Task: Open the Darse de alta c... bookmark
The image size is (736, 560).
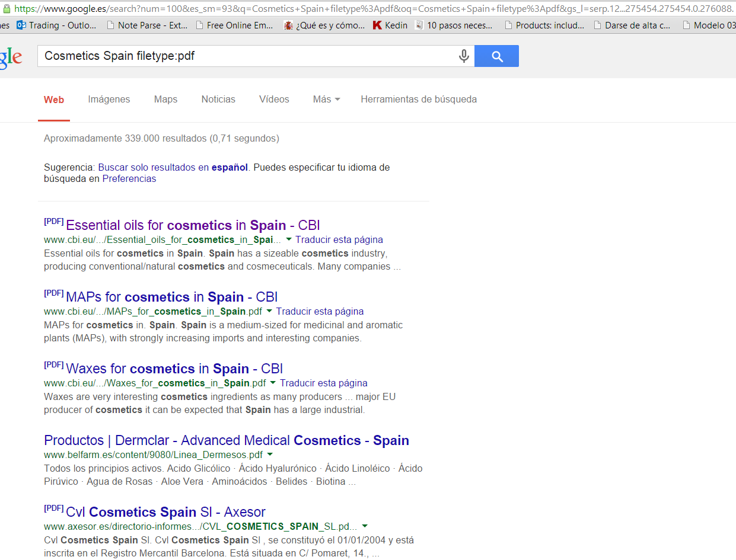Action: point(632,25)
